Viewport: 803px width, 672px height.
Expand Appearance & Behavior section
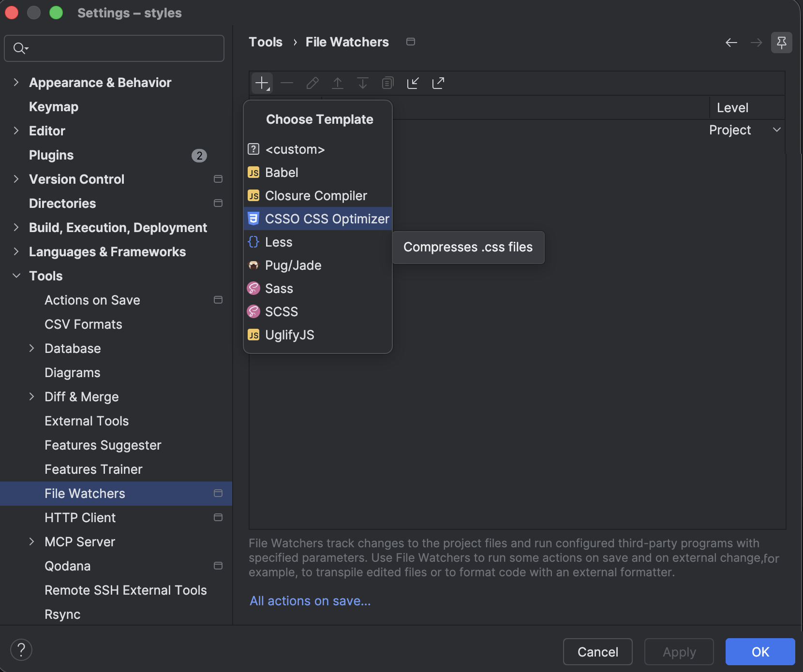16,82
